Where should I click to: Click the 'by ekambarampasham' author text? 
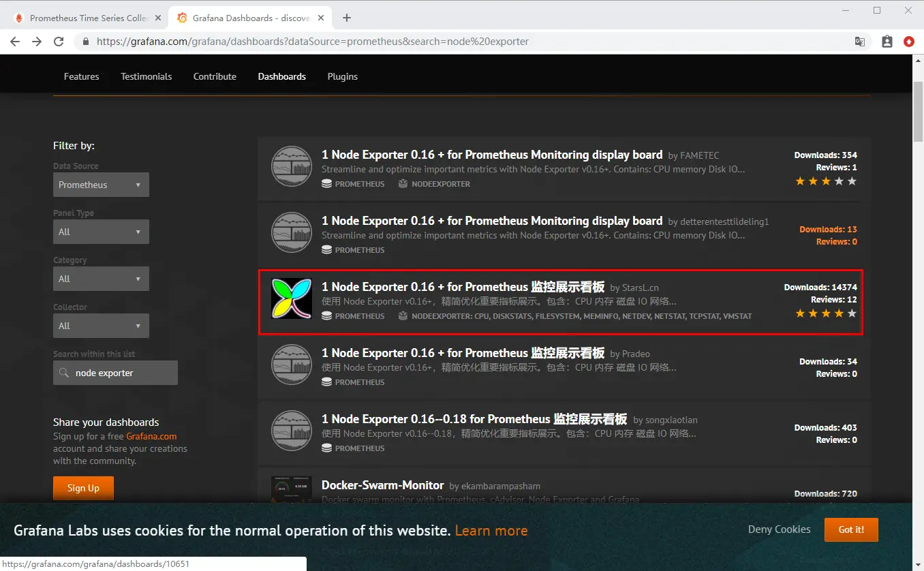[495, 487]
